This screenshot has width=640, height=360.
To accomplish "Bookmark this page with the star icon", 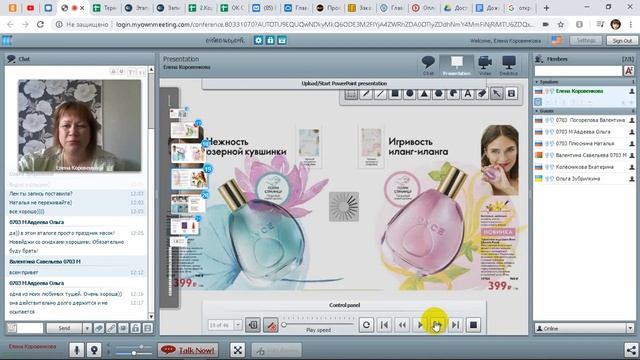I will (561, 24).
